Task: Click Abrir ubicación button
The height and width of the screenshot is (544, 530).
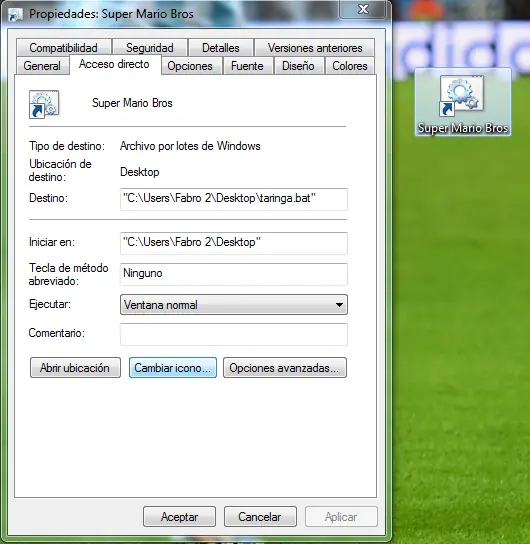Action: [75, 367]
